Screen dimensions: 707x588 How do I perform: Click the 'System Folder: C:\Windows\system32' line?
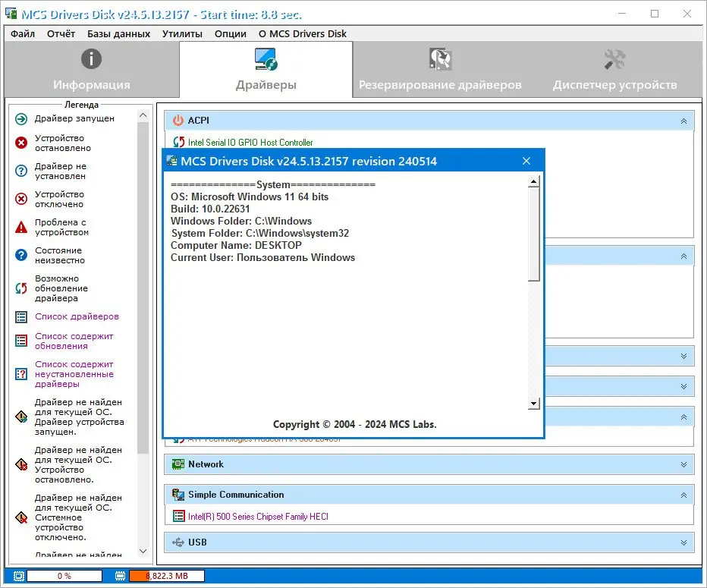point(260,233)
